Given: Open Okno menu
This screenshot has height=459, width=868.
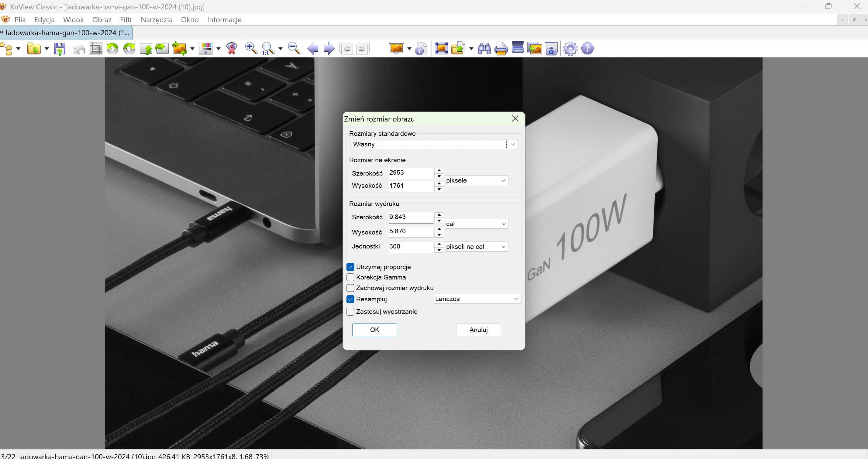Looking at the screenshot, I should pos(190,19).
